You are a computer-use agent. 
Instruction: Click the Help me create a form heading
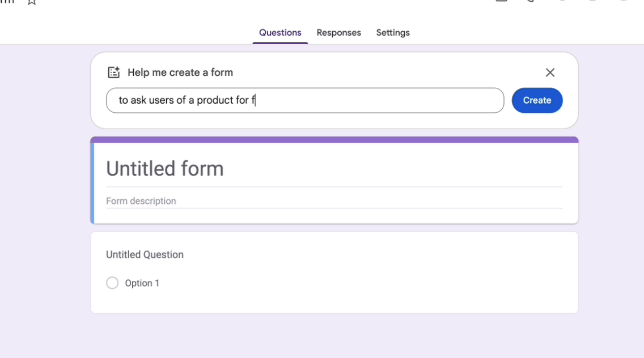coord(180,73)
